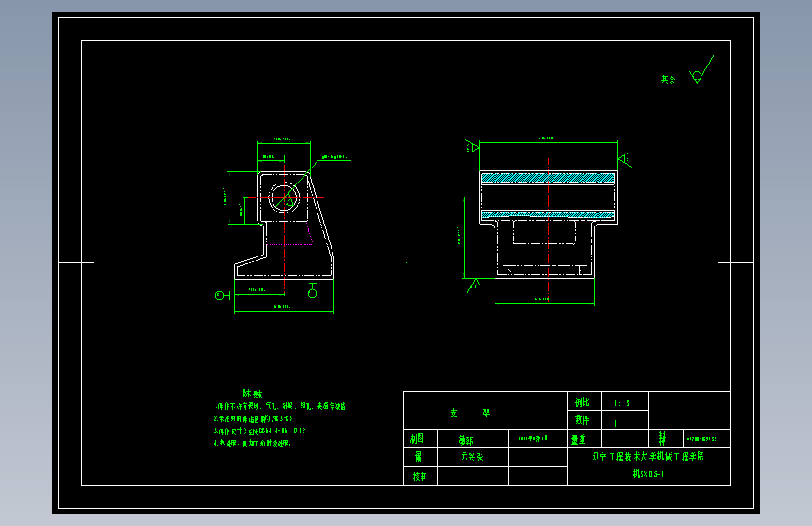
Task: Select the drawing number '机SX05-1'
Action: tap(648, 474)
